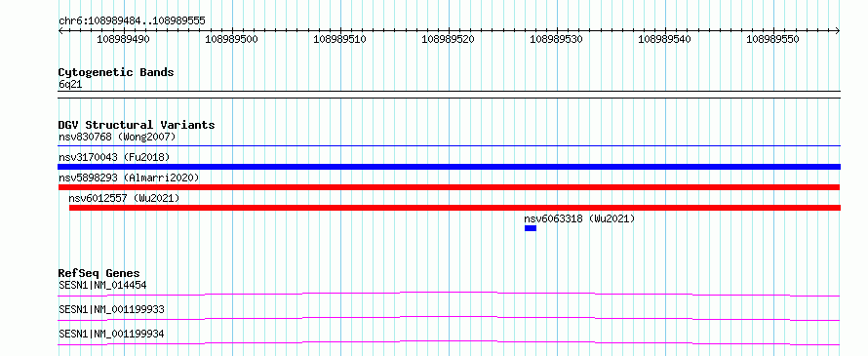868x356 pixels.
Task: Select transcript SESN1|NM_014454 label
Action: (x=102, y=285)
